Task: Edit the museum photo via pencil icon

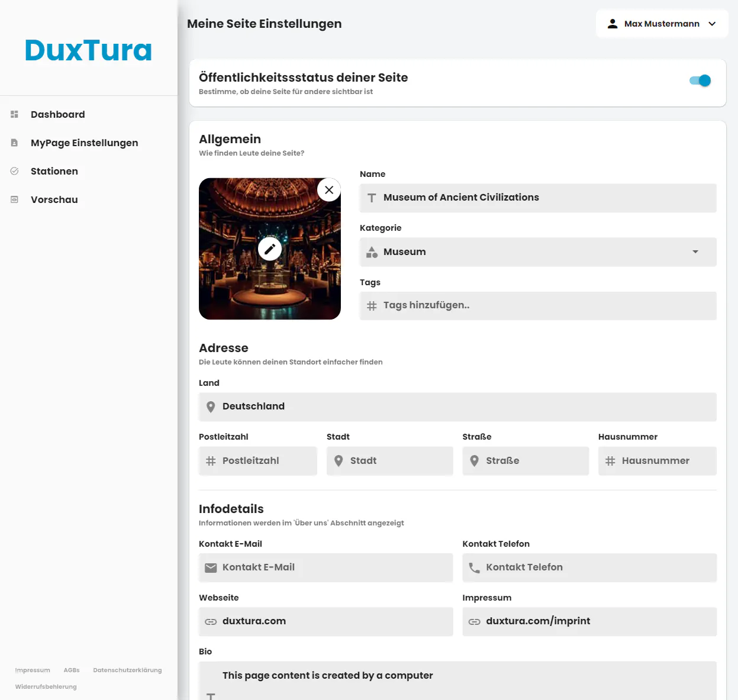Action: [270, 249]
